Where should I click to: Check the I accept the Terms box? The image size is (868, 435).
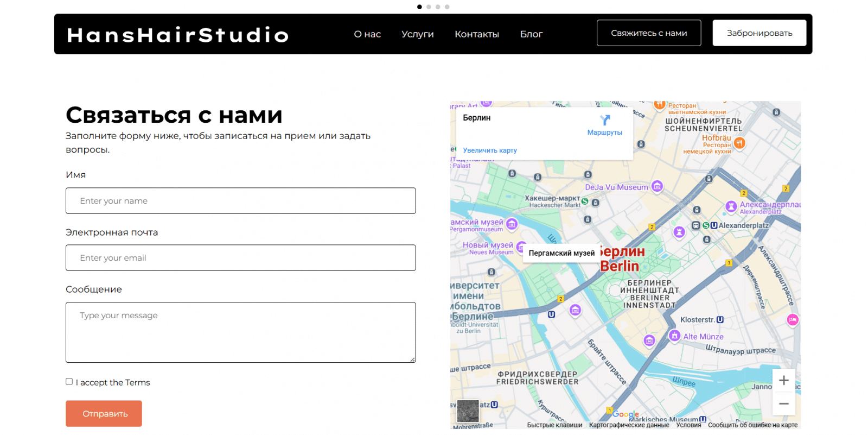(x=69, y=382)
